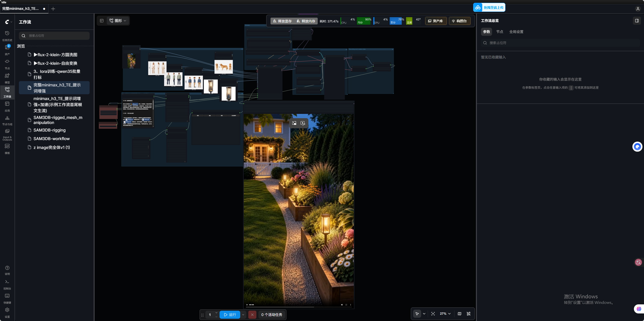Click the 释放显存 button

click(x=282, y=21)
